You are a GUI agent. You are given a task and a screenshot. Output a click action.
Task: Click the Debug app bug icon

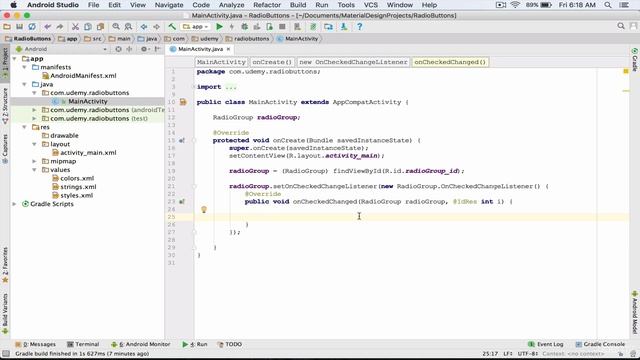[x=244, y=27]
